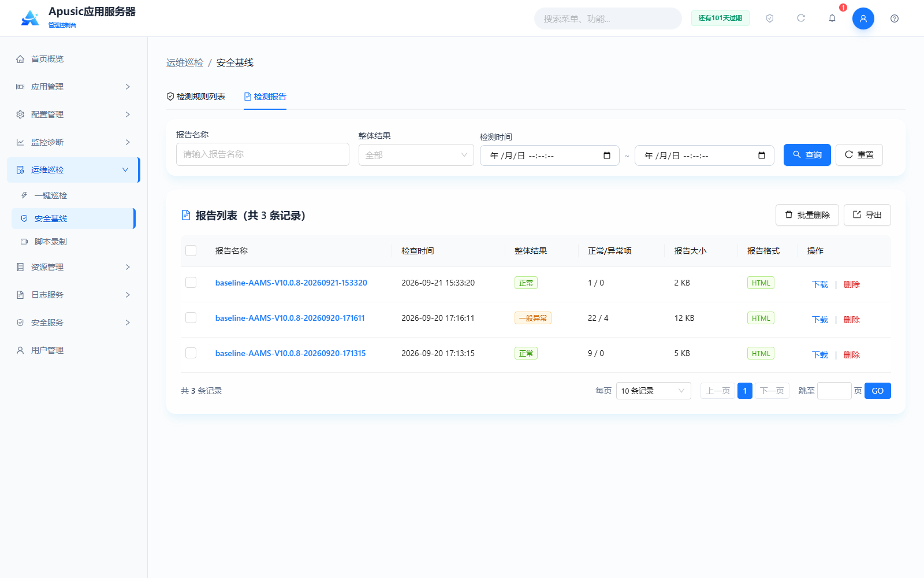Select 安全基线 in the sidebar
The height and width of the screenshot is (578, 924).
[x=74, y=218]
